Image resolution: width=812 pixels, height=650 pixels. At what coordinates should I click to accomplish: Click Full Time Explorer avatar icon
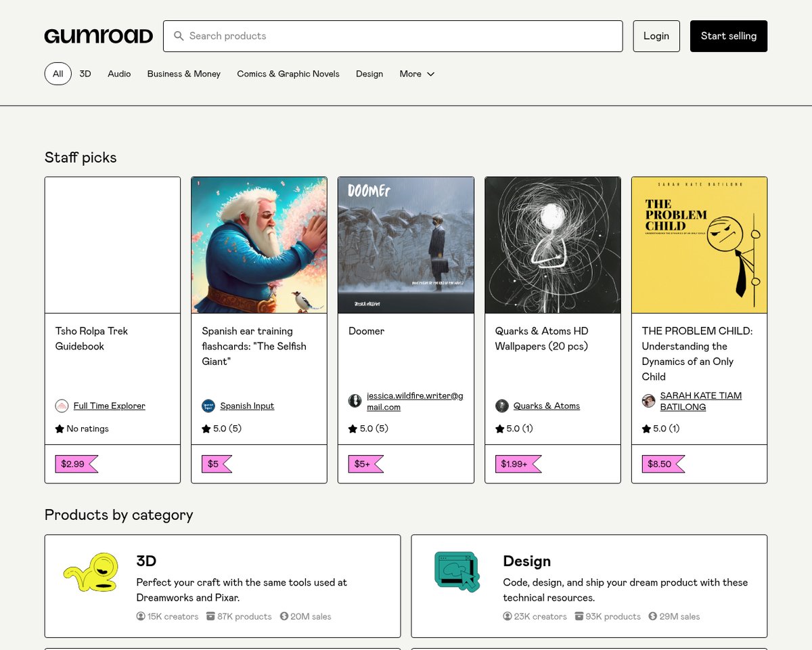(62, 406)
